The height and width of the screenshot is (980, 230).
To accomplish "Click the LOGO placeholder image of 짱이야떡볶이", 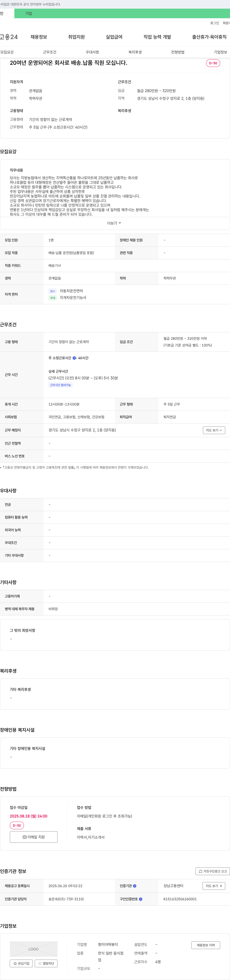I will click(33, 949).
